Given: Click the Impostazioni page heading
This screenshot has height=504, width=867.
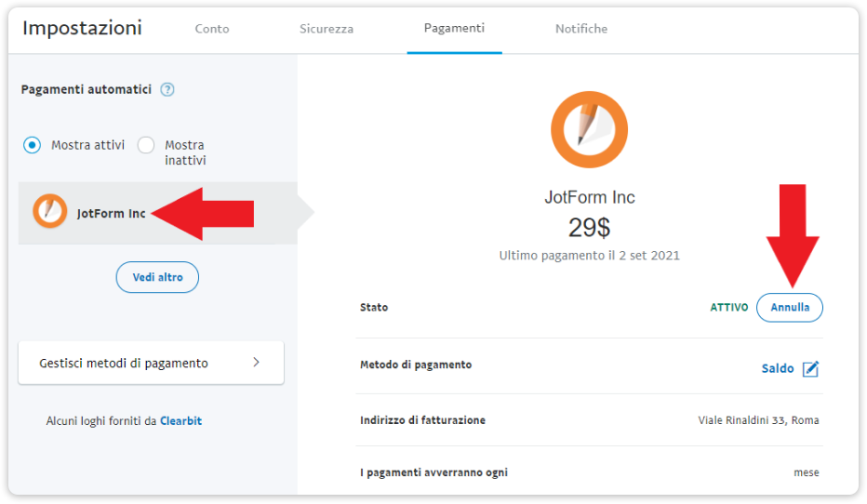Looking at the screenshot, I should tap(82, 28).
